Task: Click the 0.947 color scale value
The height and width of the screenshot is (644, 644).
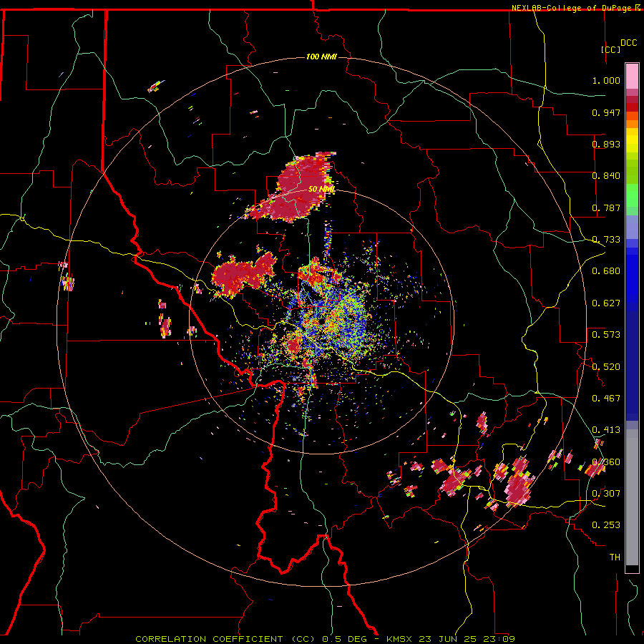Action: pos(606,112)
